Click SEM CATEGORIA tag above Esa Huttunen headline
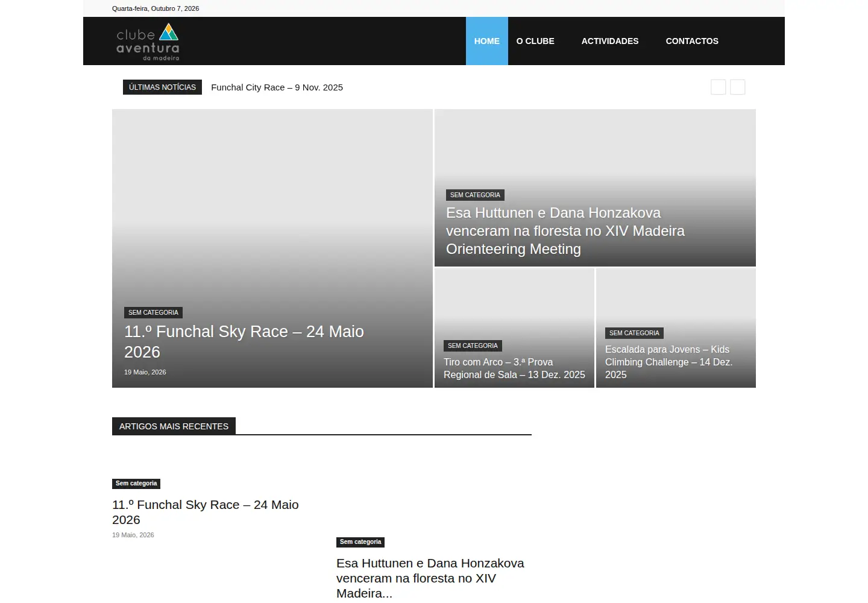 [475, 195]
